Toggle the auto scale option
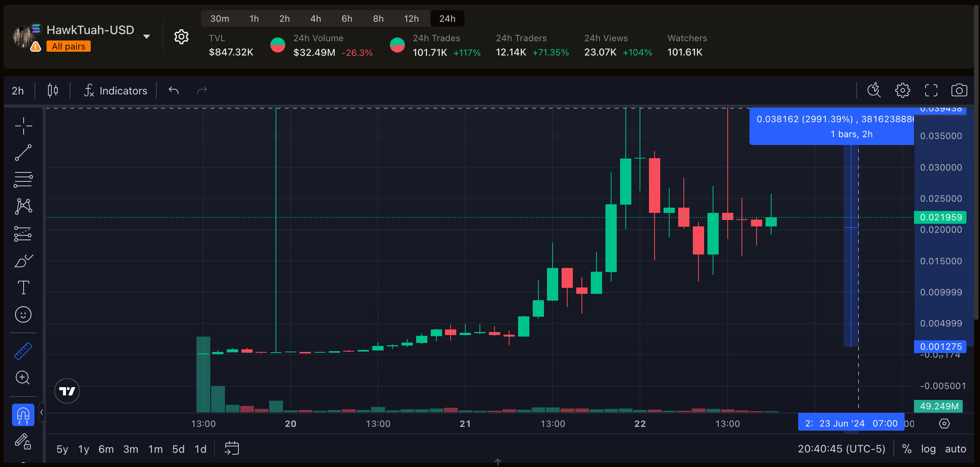 point(955,449)
